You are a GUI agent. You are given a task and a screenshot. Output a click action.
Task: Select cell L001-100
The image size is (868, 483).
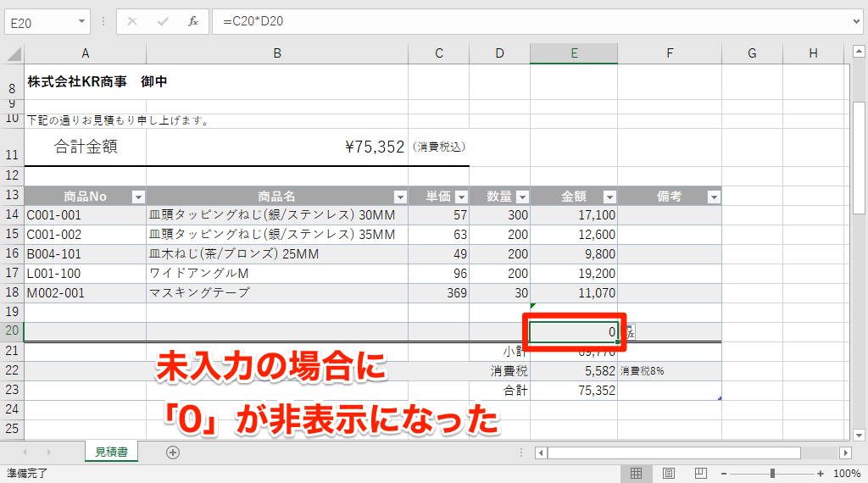[86, 274]
